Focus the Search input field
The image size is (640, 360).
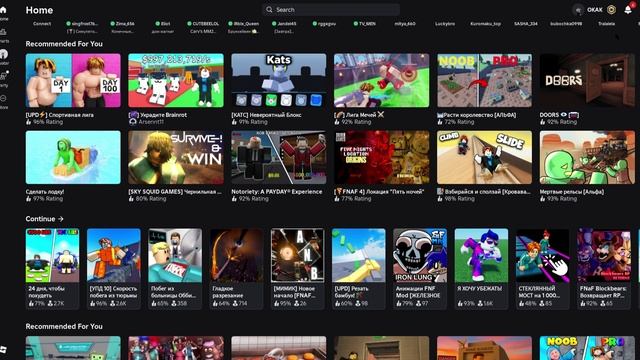331,10
